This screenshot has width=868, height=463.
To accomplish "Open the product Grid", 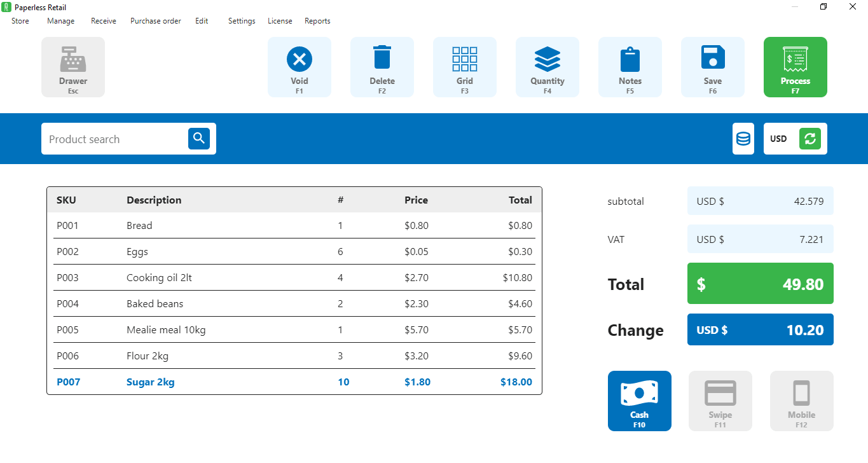I will [x=465, y=67].
